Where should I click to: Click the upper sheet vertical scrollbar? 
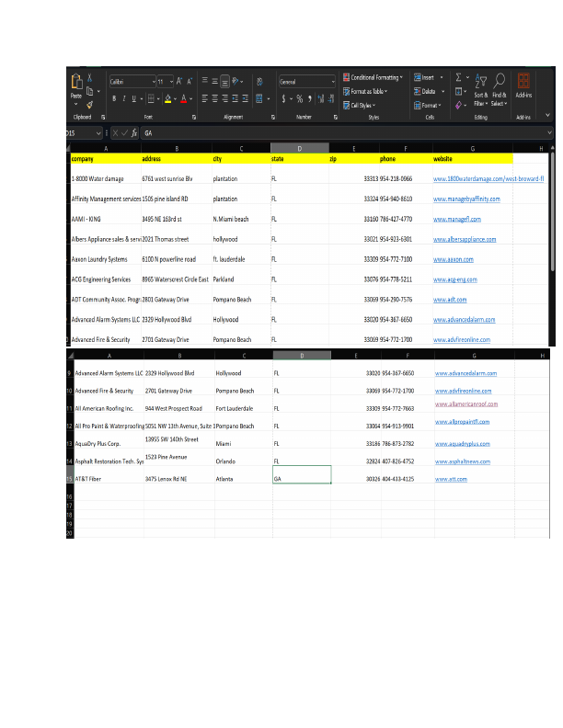click(x=552, y=211)
